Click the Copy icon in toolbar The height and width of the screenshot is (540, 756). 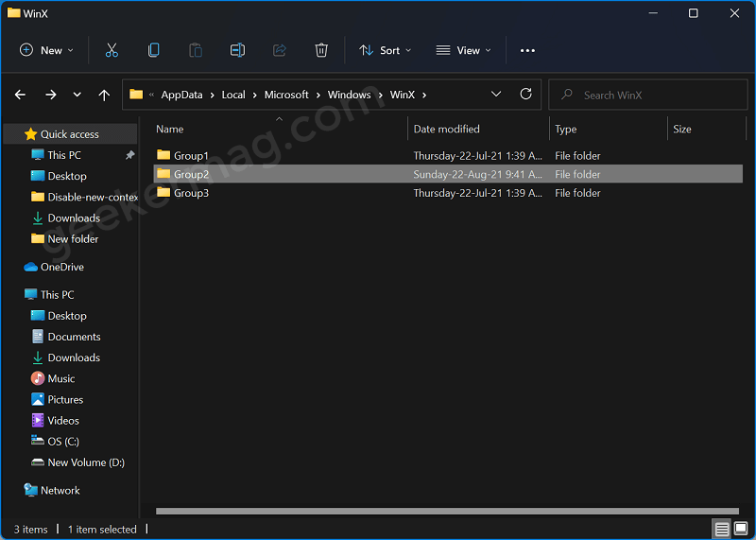pyautogui.click(x=153, y=50)
